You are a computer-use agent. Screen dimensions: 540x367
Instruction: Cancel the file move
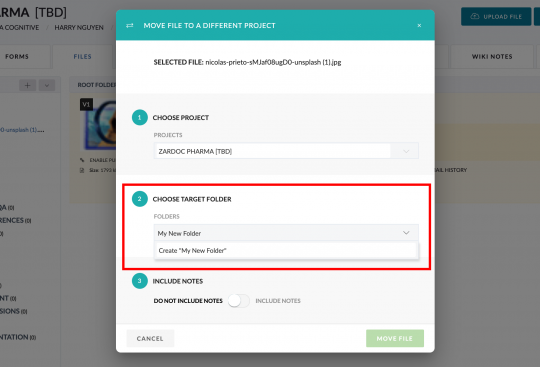click(x=150, y=338)
